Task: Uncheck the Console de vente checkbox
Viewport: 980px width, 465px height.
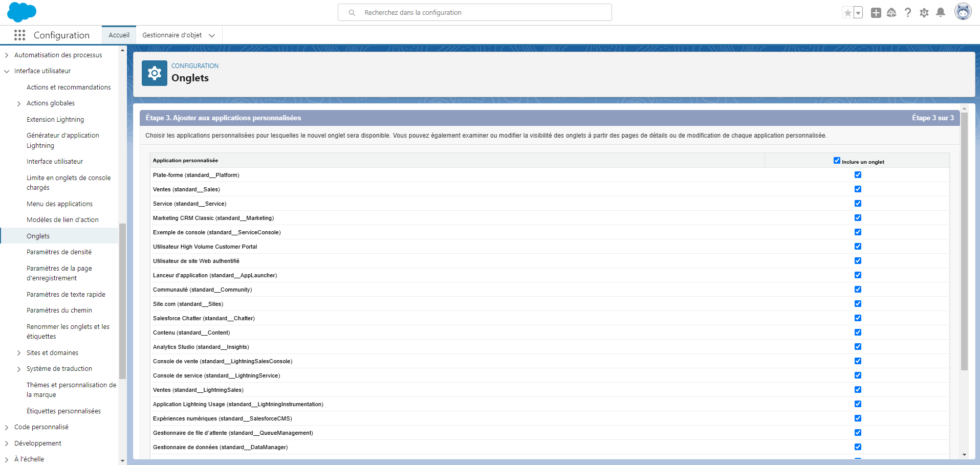Action: tap(858, 361)
